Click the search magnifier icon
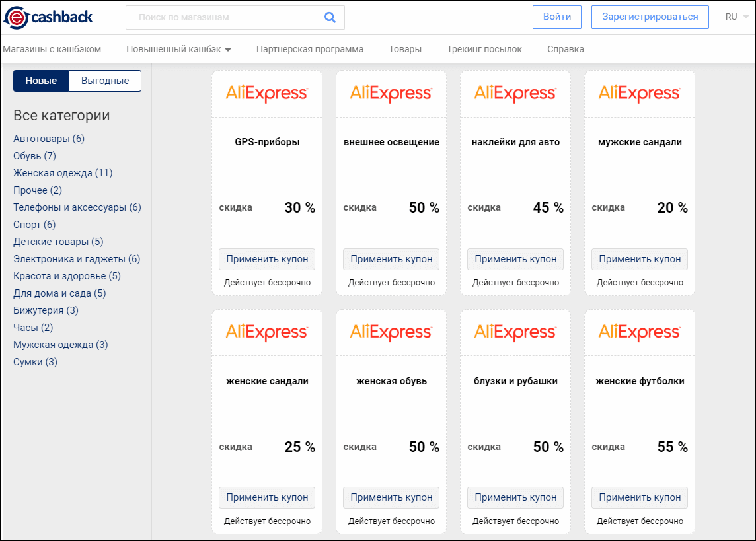 (x=330, y=17)
